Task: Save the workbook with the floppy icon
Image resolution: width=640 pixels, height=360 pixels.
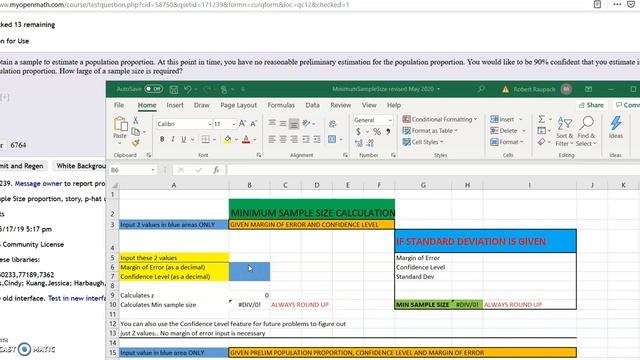Action: tap(174, 89)
